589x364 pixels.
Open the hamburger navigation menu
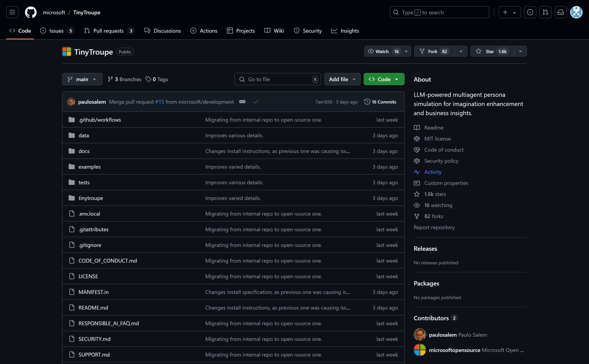click(12, 12)
